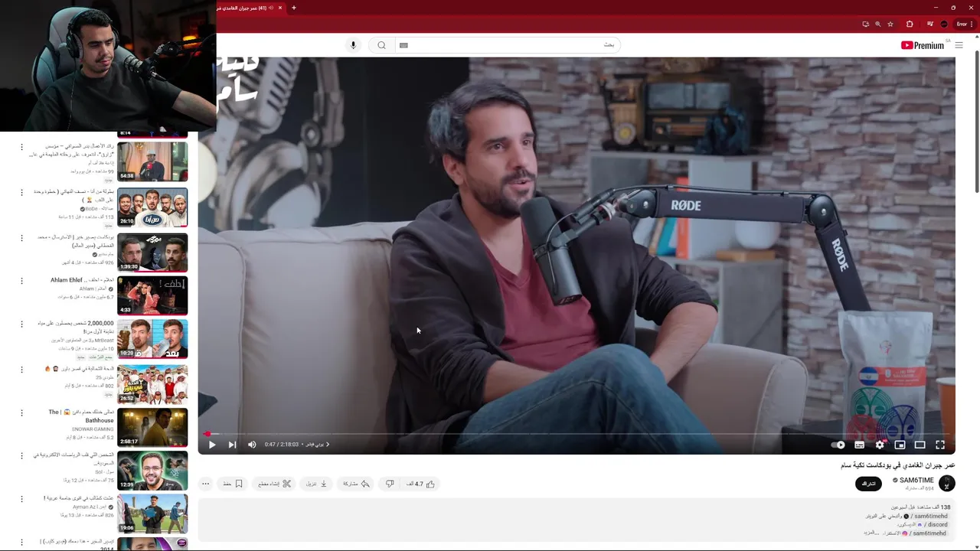Open options menu for MrBeast 2,000,000 video
The width and height of the screenshot is (980, 551).
[x=21, y=324]
